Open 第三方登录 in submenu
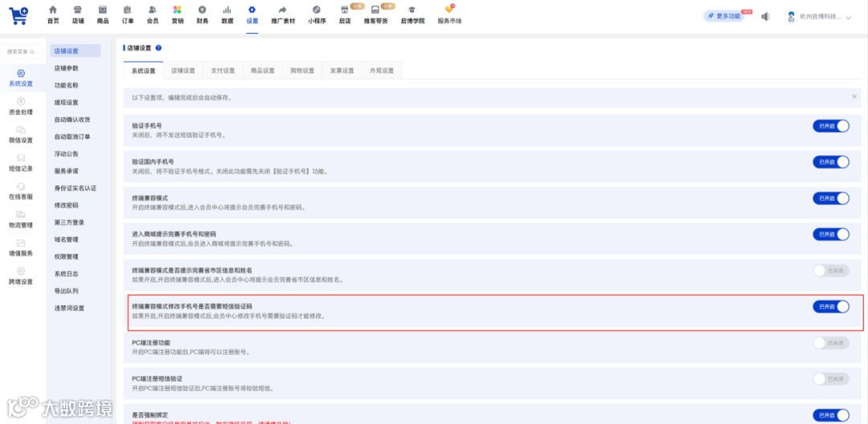 (69, 222)
